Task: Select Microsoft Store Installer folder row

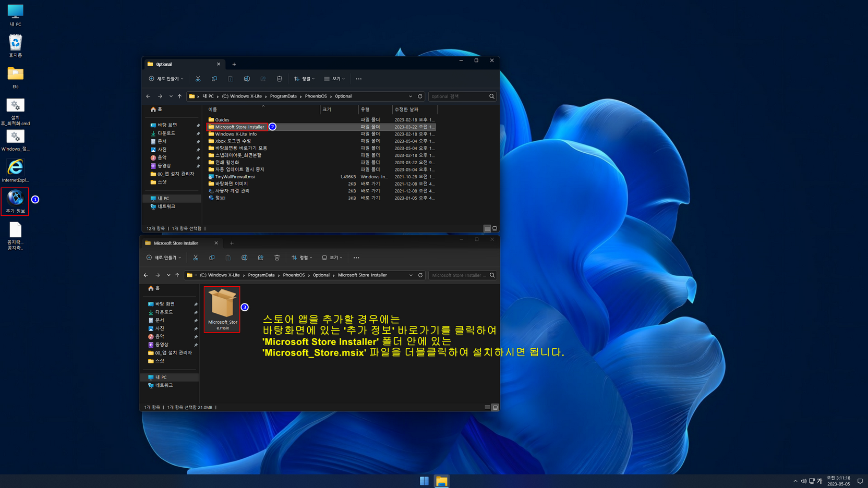Action: click(x=321, y=127)
